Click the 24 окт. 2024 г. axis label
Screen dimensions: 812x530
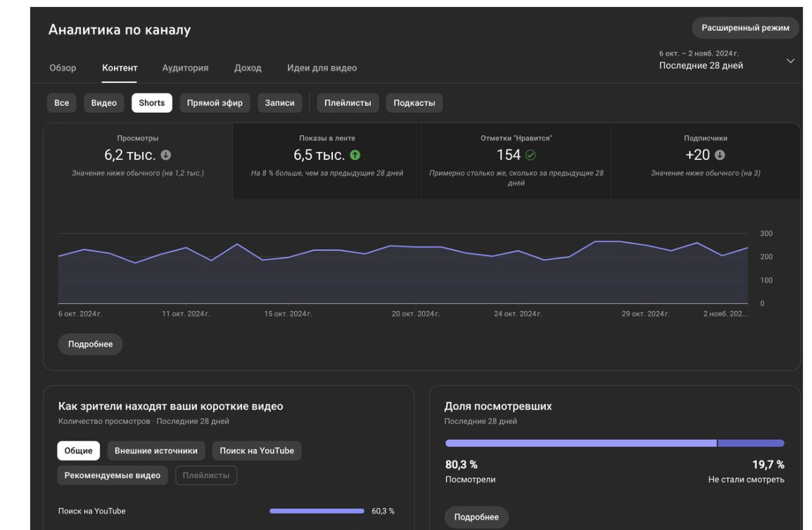518,314
